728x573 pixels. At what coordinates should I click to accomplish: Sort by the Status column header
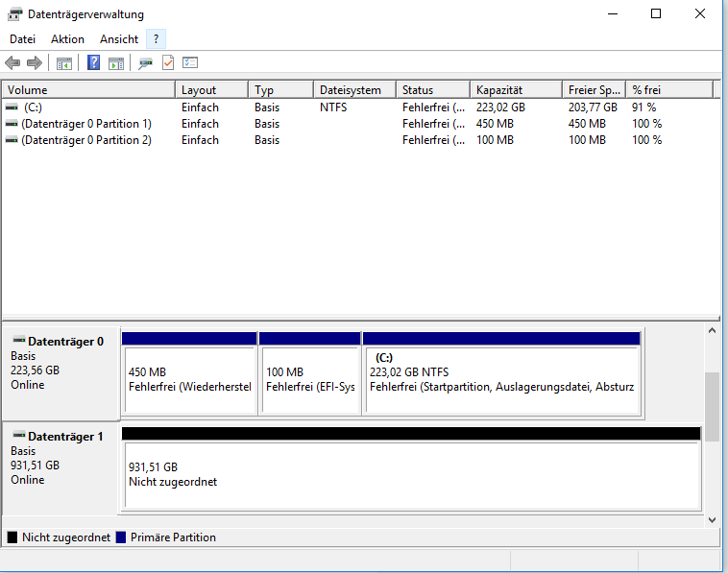pos(433,90)
